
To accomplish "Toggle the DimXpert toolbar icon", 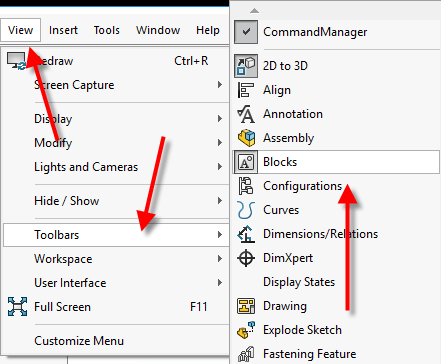I will point(246,258).
